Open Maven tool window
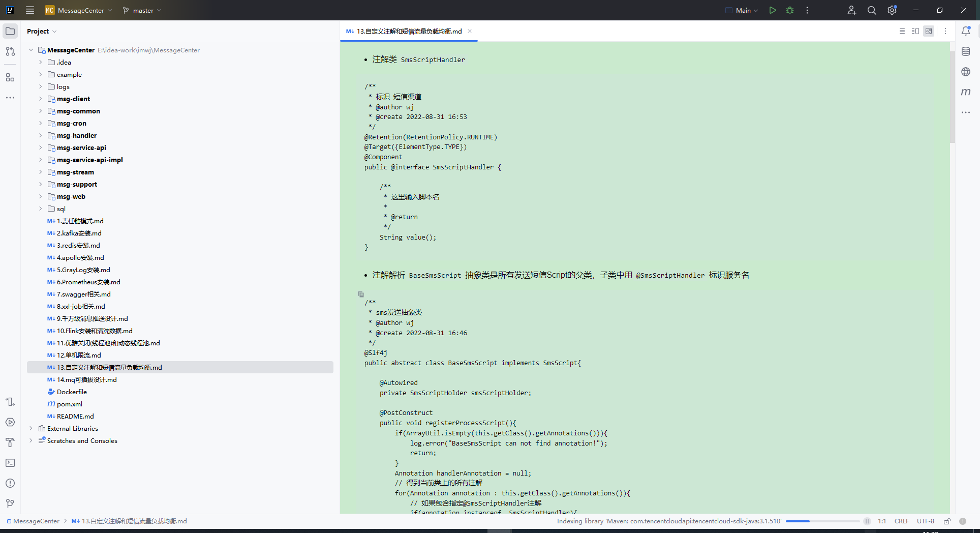Viewport: 980px width, 533px height. [x=966, y=92]
